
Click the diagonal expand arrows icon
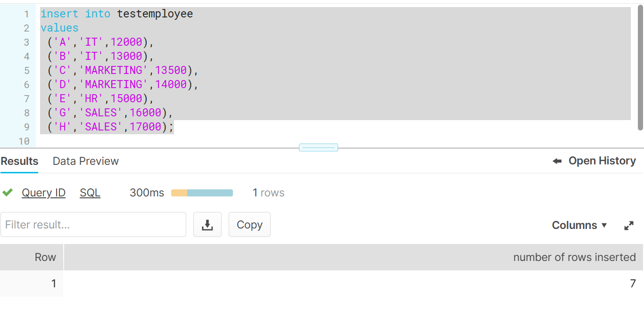pyautogui.click(x=629, y=225)
